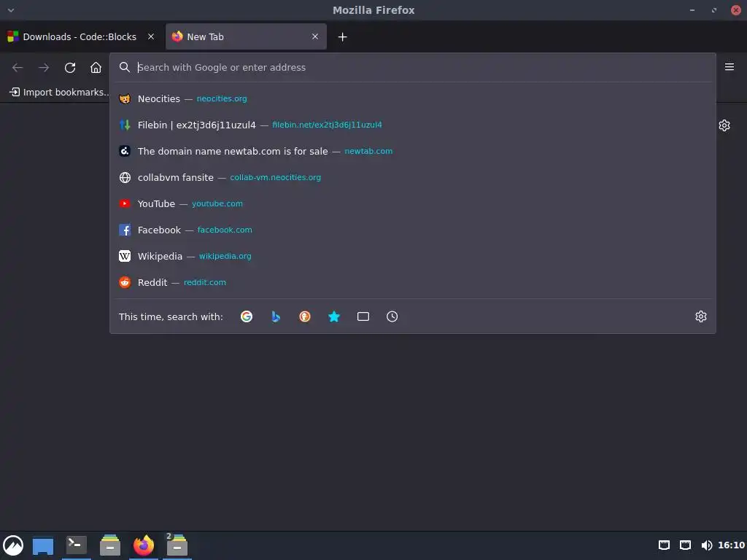Click the collab-vm.neocities.org URL text
This screenshot has width=747, height=560.
pos(275,178)
